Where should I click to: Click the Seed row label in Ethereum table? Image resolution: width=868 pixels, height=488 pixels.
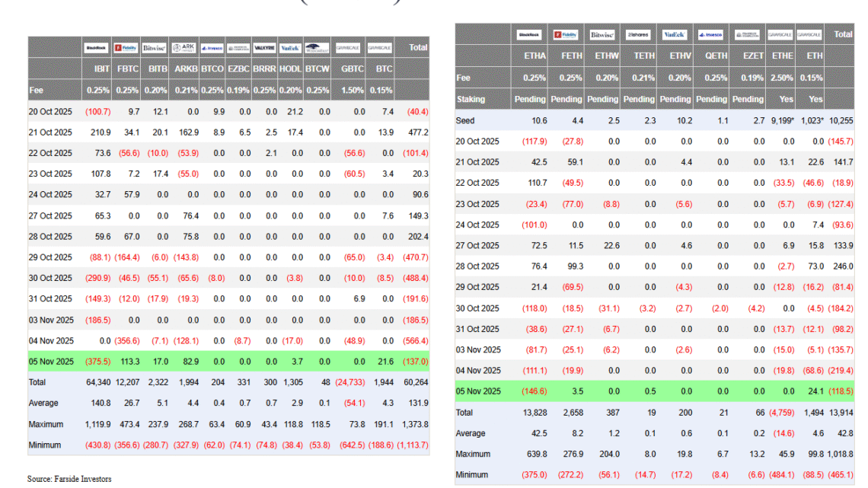coord(465,121)
